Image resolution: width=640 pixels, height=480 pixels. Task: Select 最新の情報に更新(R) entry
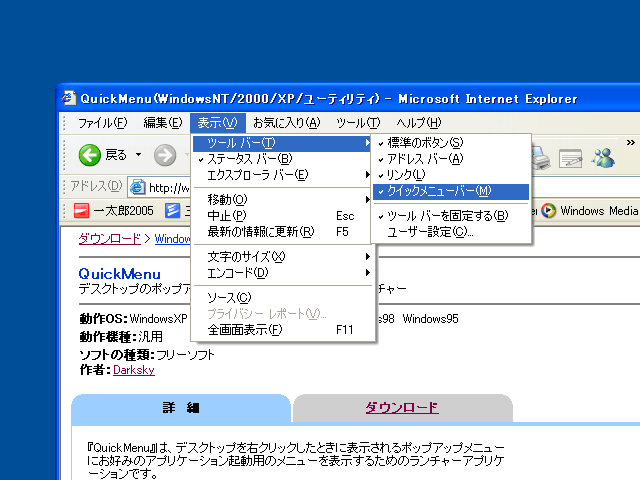[x=282, y=232]
